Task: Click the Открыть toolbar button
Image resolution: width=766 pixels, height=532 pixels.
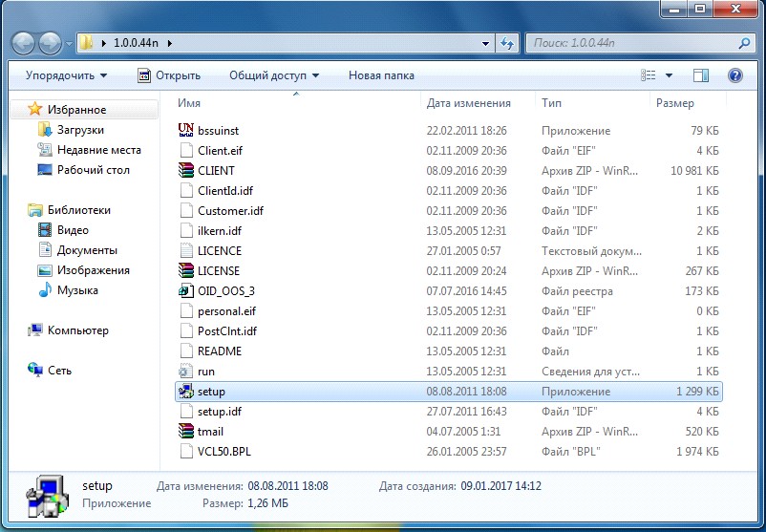Action: click(x=169, y=75)
